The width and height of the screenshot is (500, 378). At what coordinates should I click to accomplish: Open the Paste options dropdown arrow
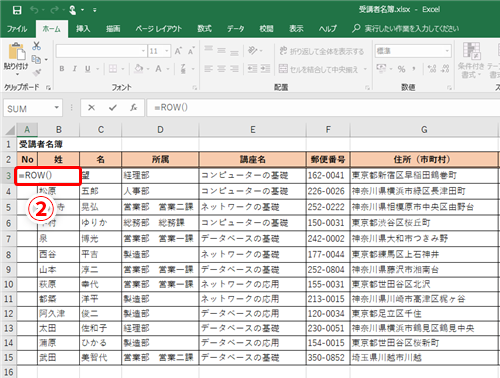16,74
